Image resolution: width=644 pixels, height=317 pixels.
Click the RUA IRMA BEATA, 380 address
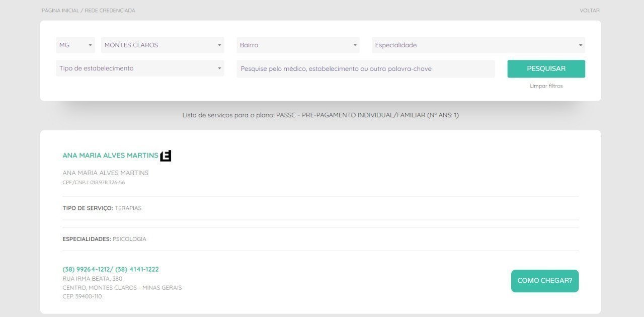[x=93, y=279]
